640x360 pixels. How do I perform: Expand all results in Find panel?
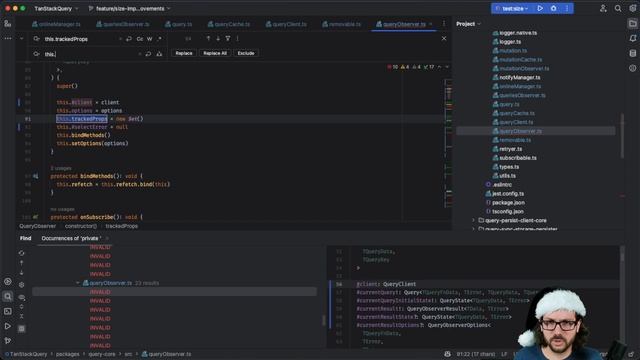(22, 307)
